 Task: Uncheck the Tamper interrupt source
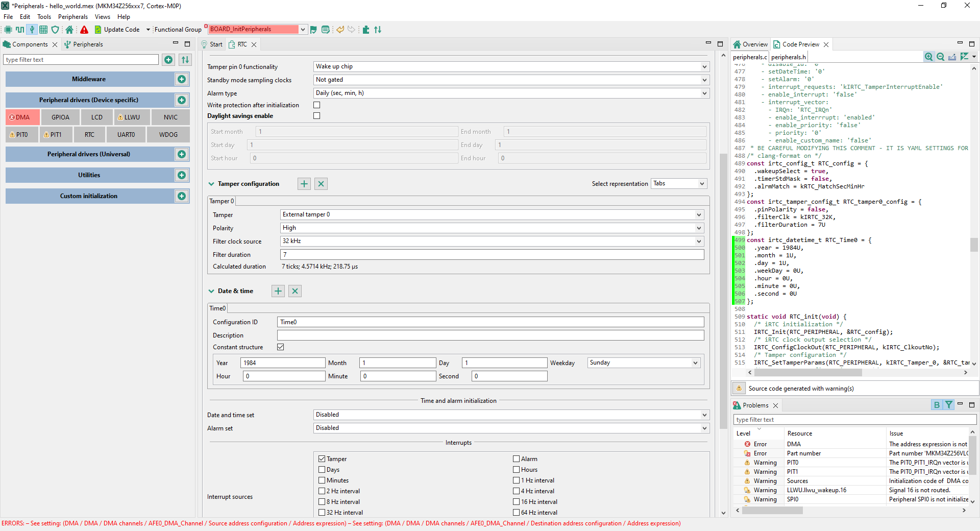tap(322, 459)
